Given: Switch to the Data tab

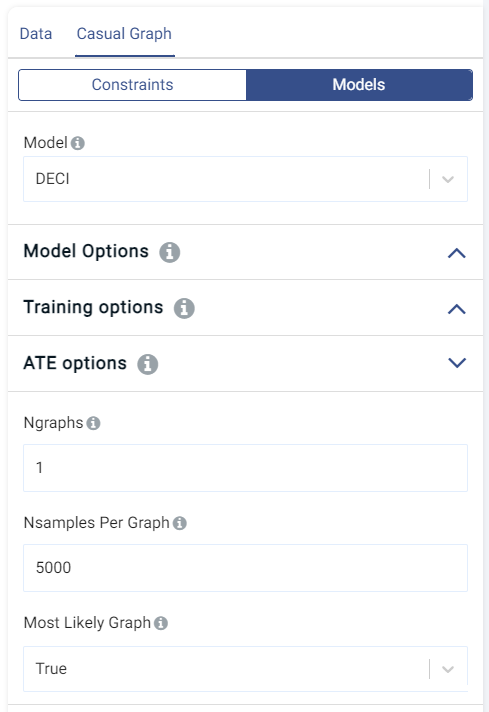Looking at the screenshot, I should tap(36, 34).
